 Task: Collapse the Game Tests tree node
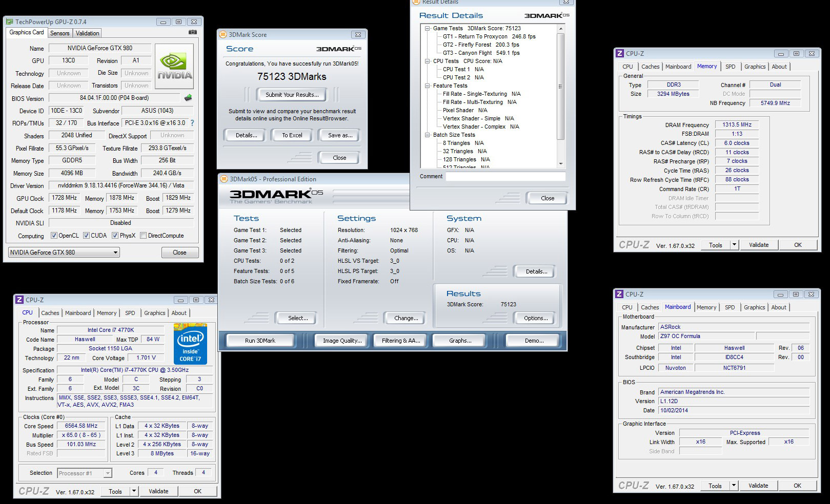pyautogui.click(x=427, y=29)
